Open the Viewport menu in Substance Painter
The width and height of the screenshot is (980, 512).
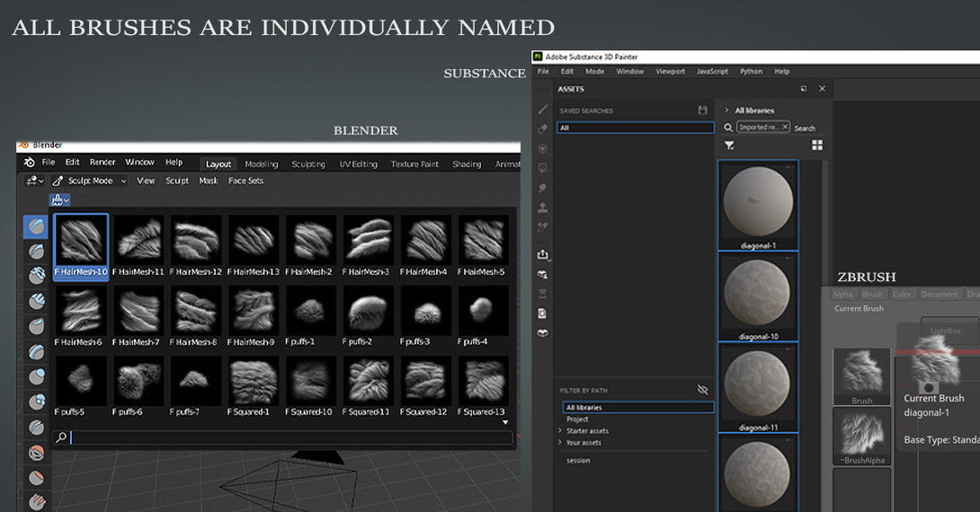point(670,72)
